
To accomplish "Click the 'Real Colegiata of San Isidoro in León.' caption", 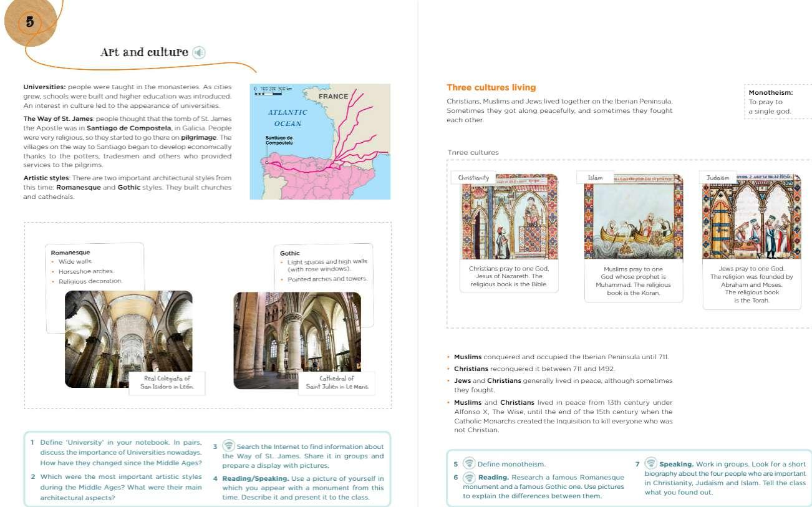I will click(x=168, y=383).
